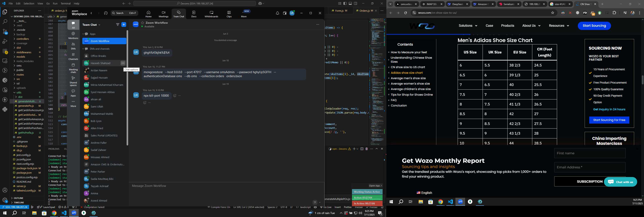Image resolution: width=644 pixels, height=217 pixels.
Task: Open Shared spaces in Zoom sidebar
Action: pos(73,81)
